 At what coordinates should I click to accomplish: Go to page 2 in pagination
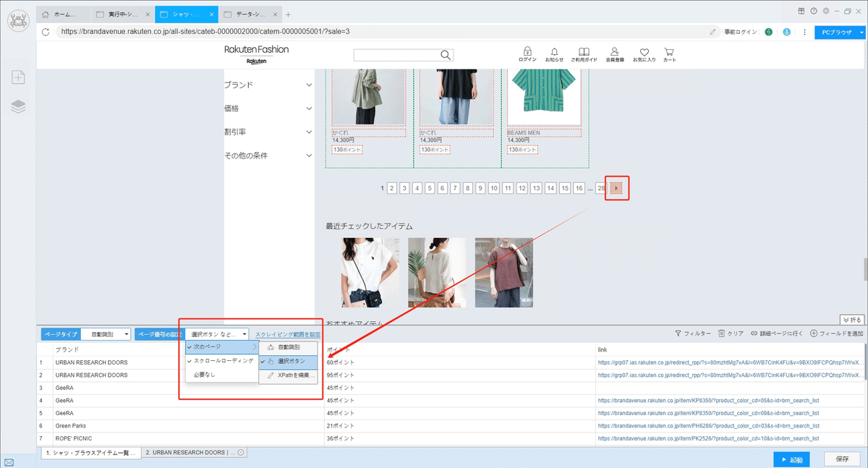point(391,188)
